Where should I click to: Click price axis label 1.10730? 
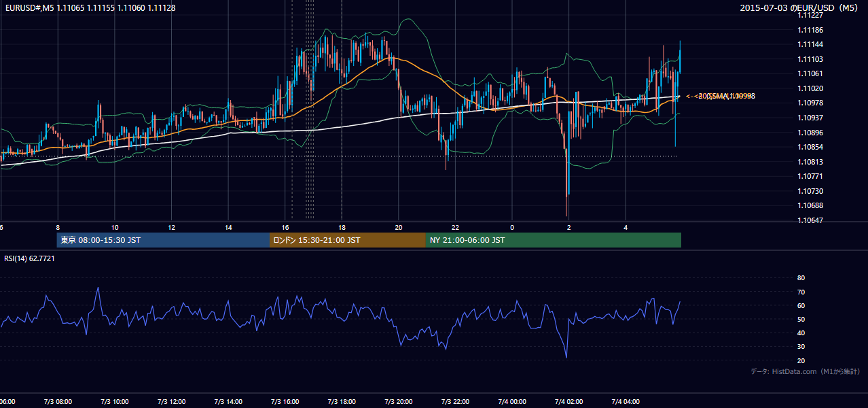click(811, 192)
